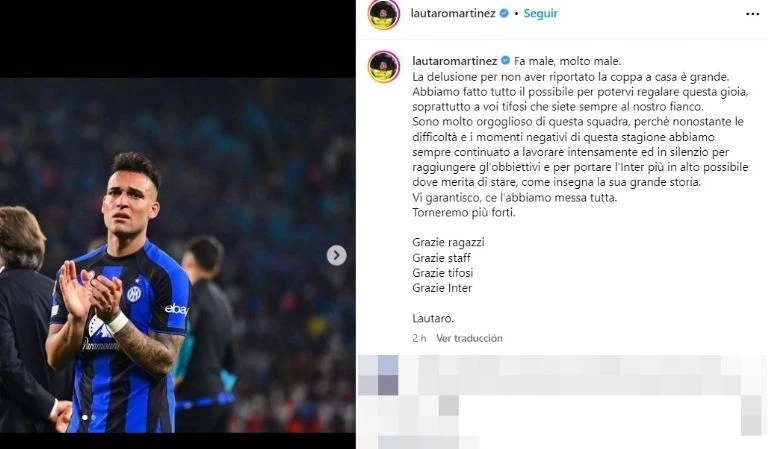Click the blurred commenter avatar below caption
This screenshot has width=768, height=449.
[378, 375]
